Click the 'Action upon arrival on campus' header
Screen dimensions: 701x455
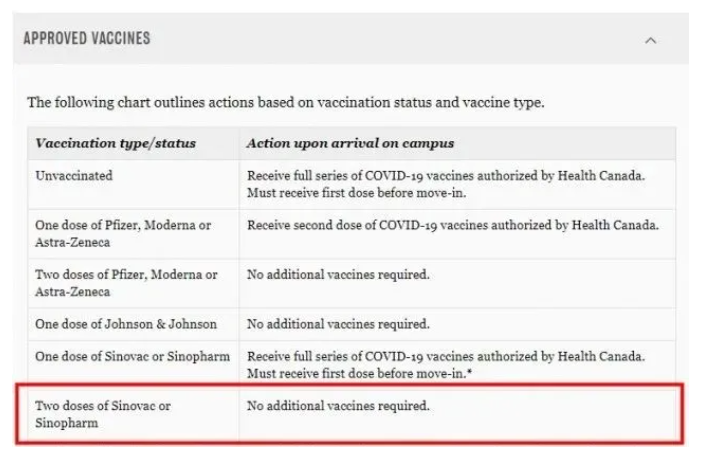[x=350, y=144]
